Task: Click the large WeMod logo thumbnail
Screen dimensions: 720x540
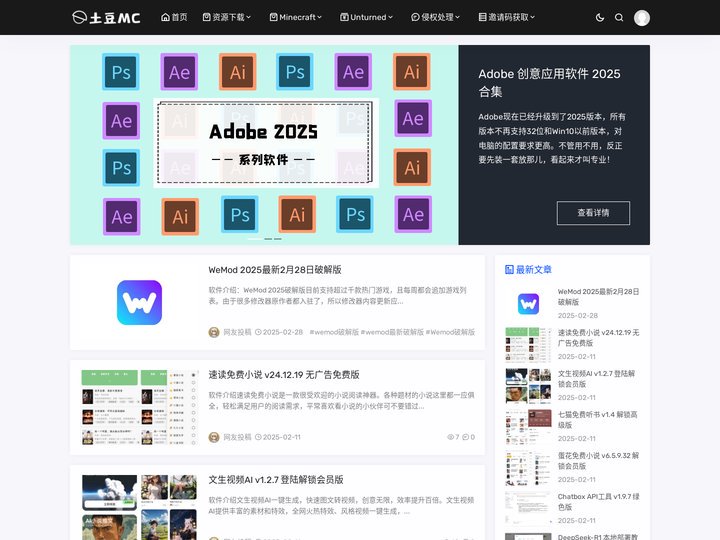Action: (x=140, y=303)
